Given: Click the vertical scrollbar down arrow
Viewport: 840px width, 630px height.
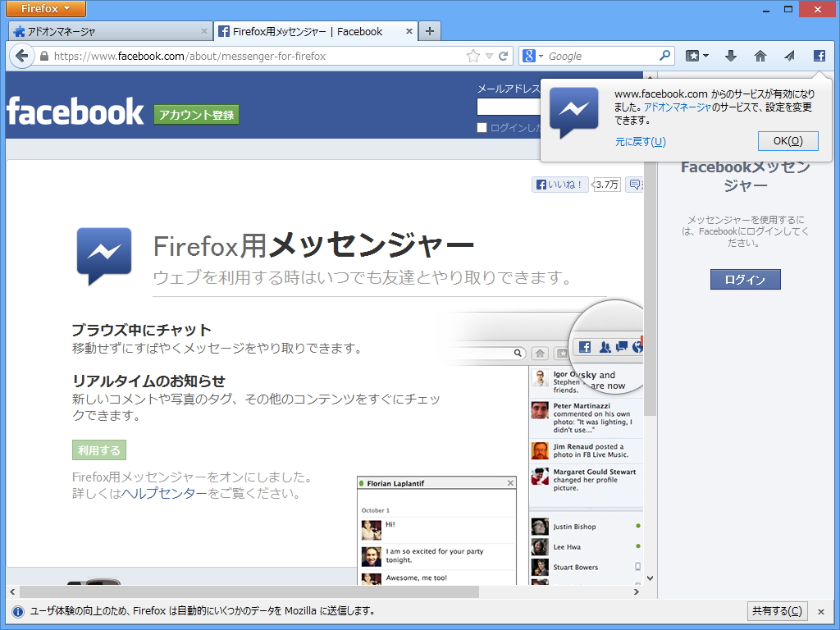Looking at the screenshot, I should (x=650, y=578).
